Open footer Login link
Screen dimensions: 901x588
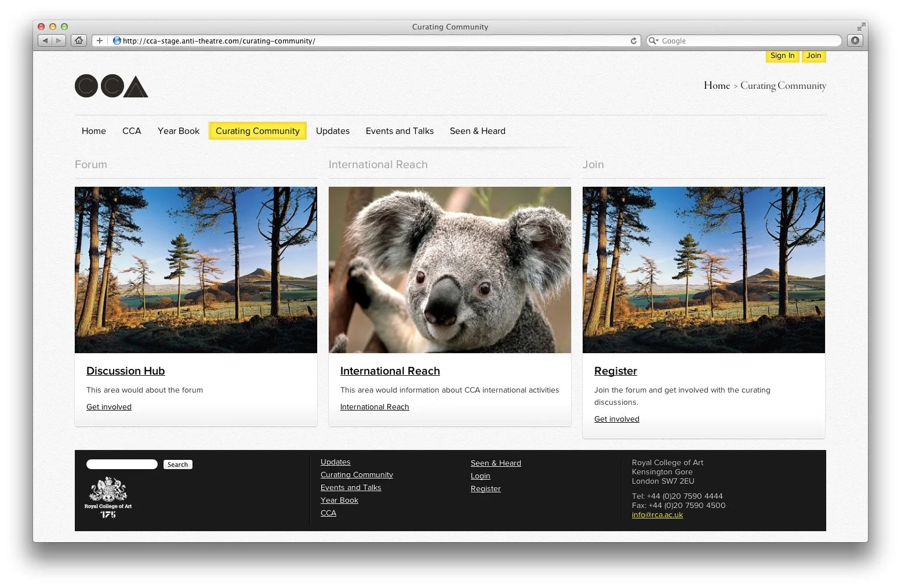click(481, 476)
